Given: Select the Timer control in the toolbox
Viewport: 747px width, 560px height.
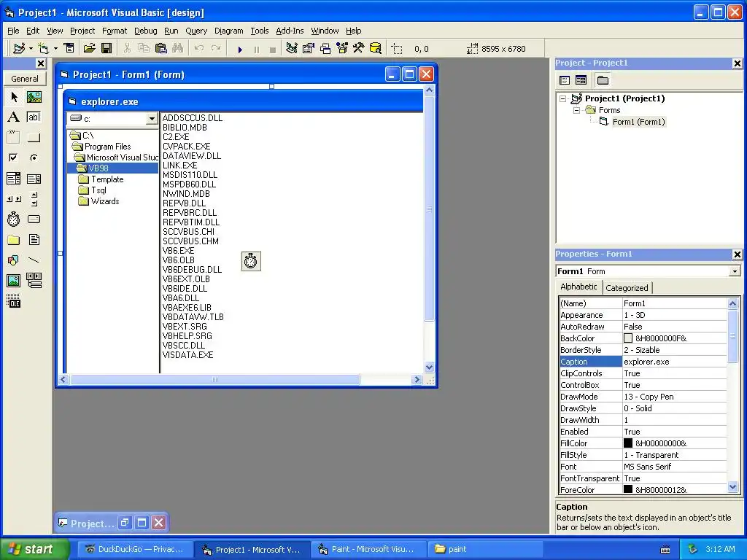Looking at the screenshot, I should click(14, 219).
